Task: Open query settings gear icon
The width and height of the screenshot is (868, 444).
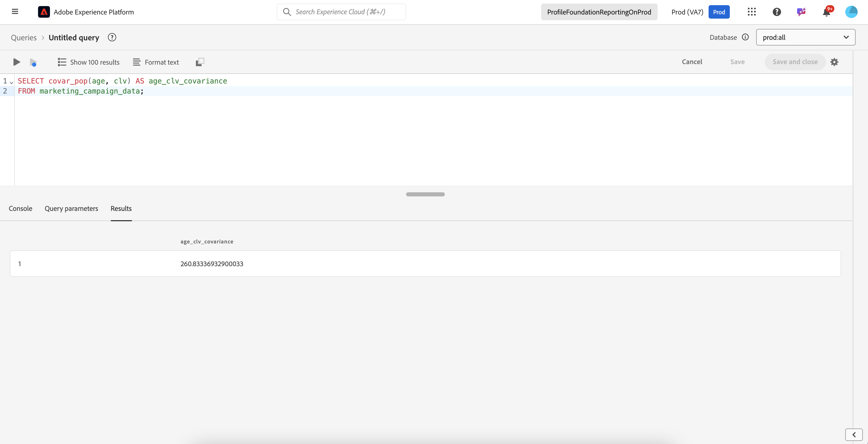Action: point(834,62)
